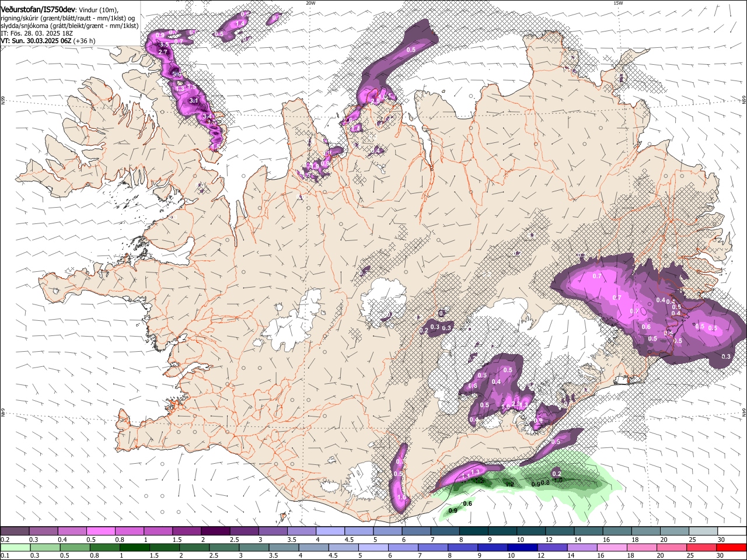The width and height of the screenshot is (747, 560).
Task: Choose bright pink top swatch between 0.5 and 0.8
Action: 100,531
